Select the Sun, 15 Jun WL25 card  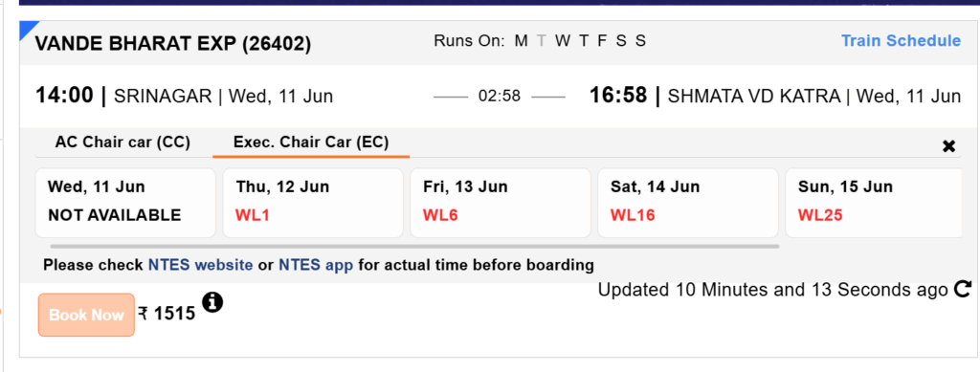pyautogui.click(x=873, y=203)
